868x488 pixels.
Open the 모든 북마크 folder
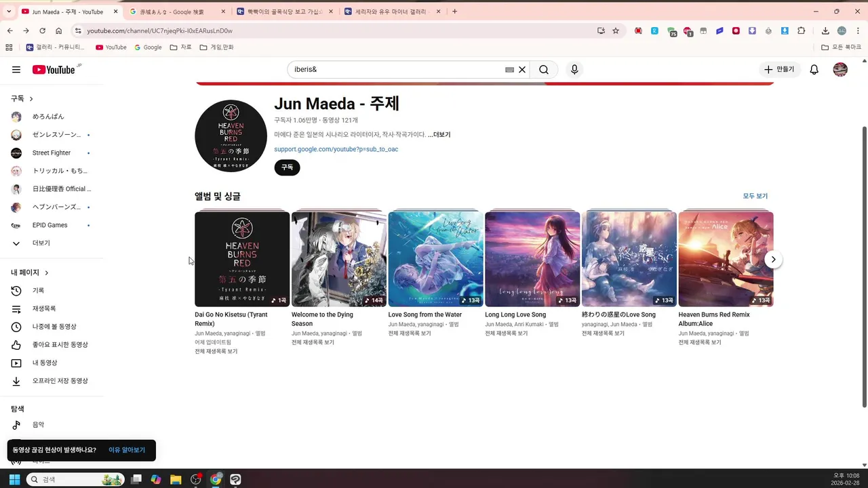coord(842,47)
